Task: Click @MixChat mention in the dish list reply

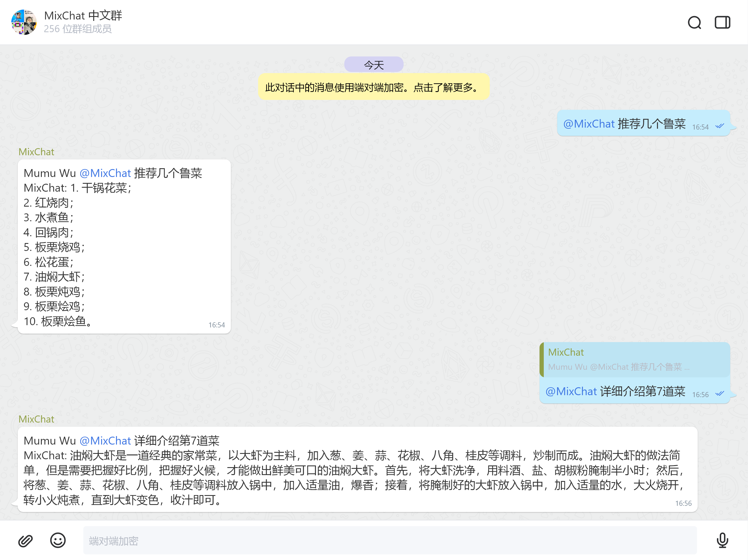Action: click(105, 173)
